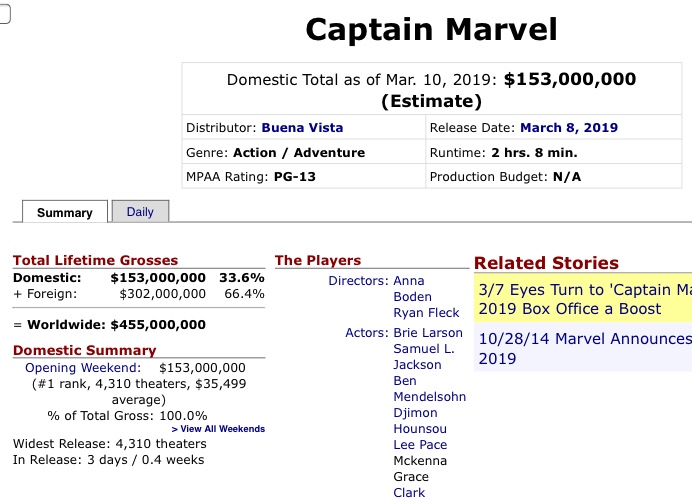Click View All Weekends link

pos(218,428)
